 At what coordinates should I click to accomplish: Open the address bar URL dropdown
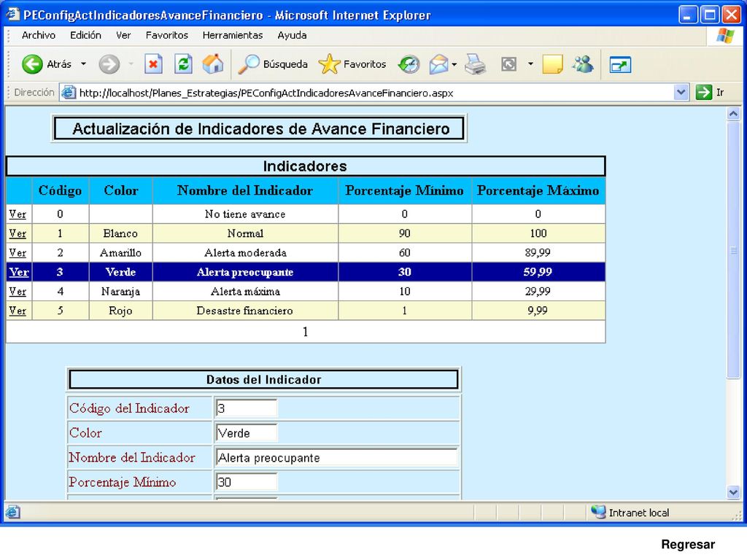point(681,93)
